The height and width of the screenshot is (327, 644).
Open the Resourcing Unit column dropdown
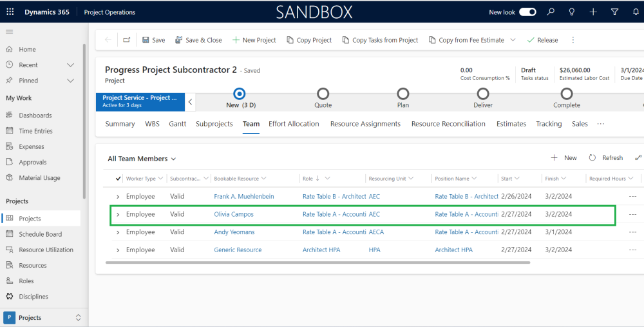click(x=411, y=179)
